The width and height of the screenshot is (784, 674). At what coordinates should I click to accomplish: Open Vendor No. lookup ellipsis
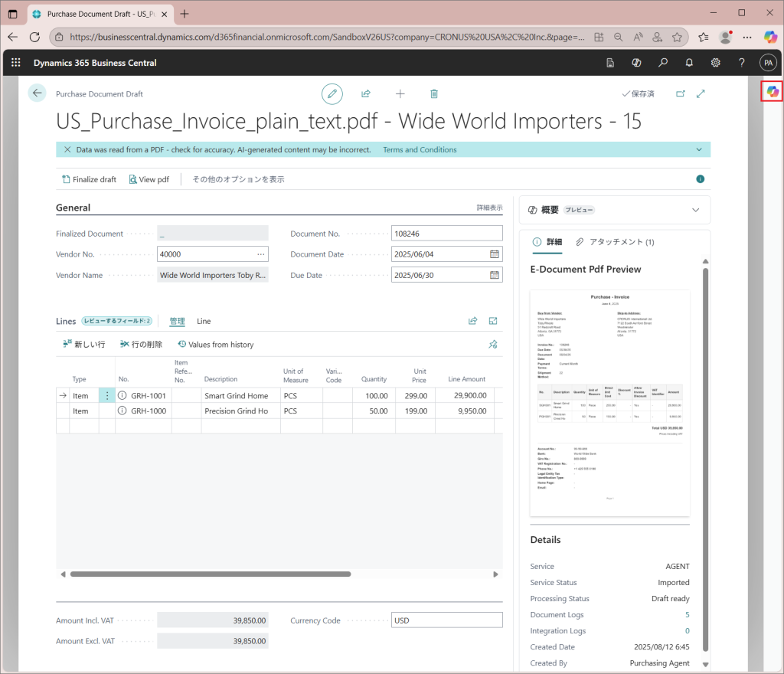point(261,254)
